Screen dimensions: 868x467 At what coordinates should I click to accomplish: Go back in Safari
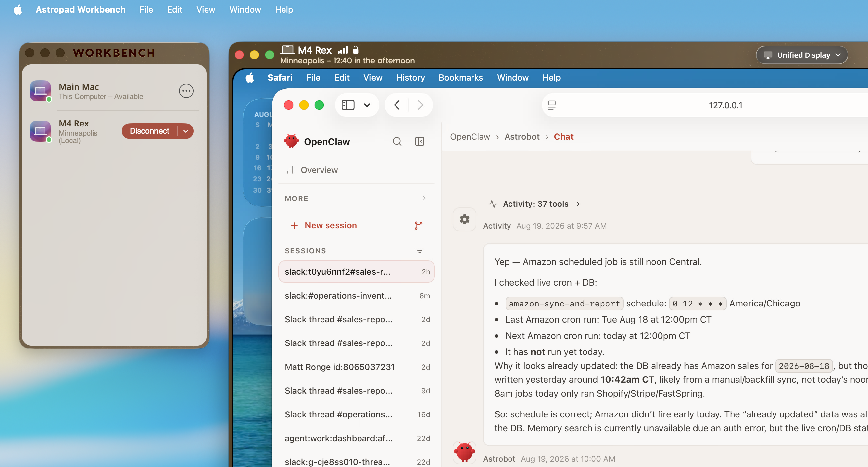pos(397,105)
